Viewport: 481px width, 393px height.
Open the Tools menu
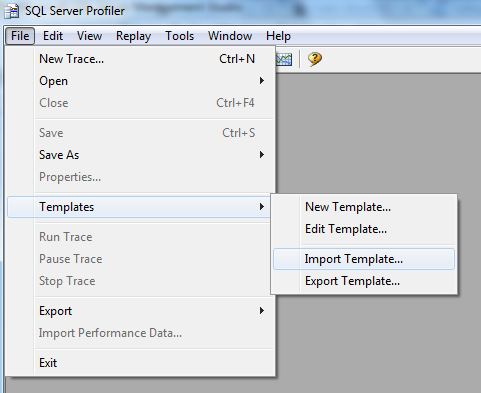pos(179,36)
